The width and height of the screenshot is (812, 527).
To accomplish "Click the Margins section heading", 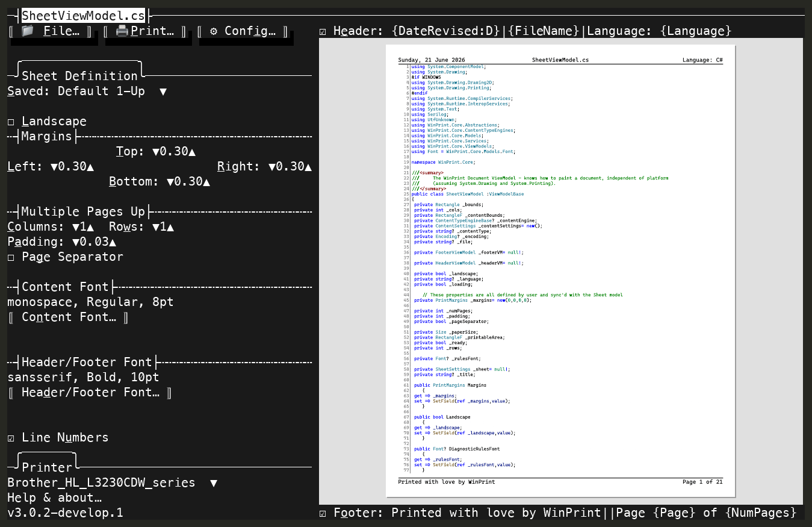I will pyautogui.click(x=47, y=137).
